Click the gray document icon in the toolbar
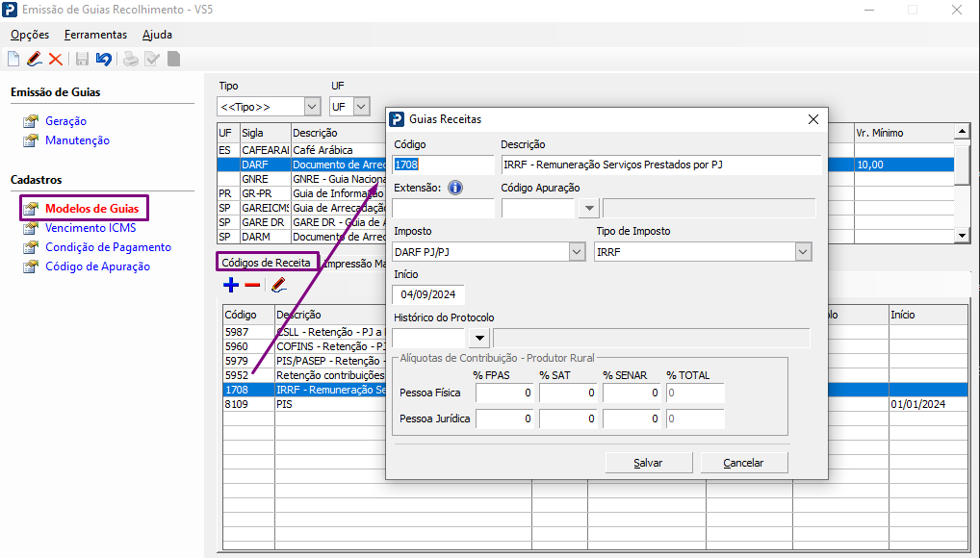980x558 pixels. pyautogui.click(x=173, y=59)
